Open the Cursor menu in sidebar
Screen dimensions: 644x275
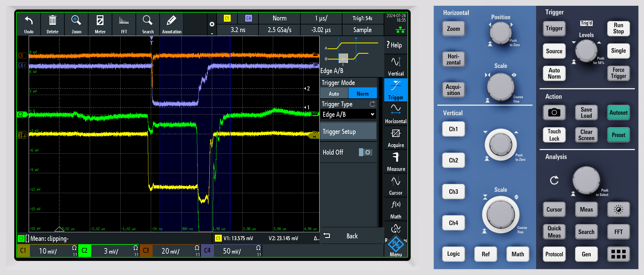coord(396,185)
